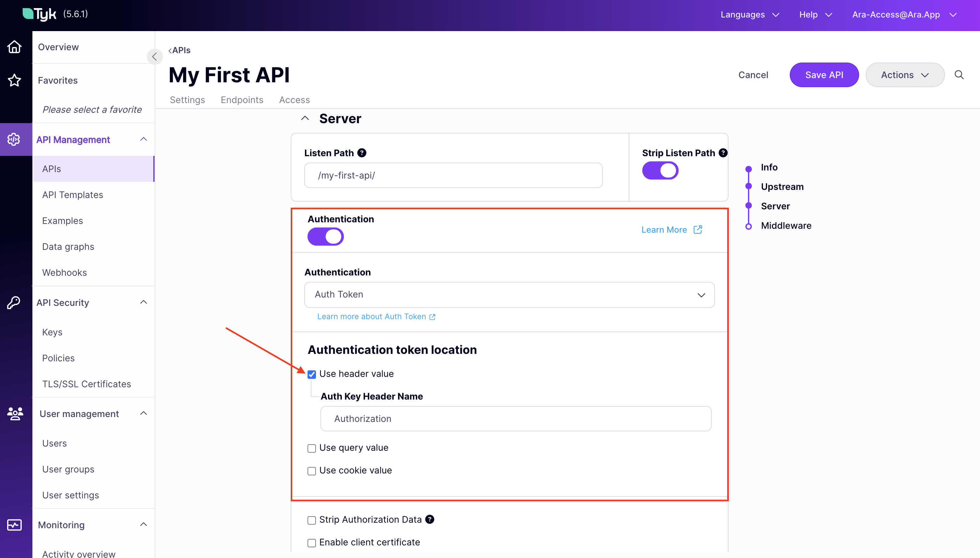This screenshot has height=558, width=980.
Task: Check the Use query value checkbox
Action: (x=311, y=448)
